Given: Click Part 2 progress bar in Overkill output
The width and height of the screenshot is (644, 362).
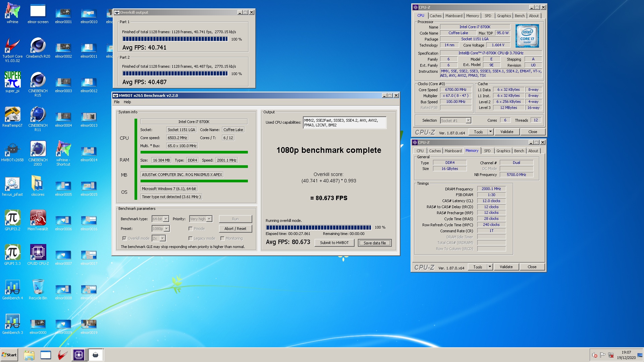Looking at the screenshot, I should click(x=175, y=74).
